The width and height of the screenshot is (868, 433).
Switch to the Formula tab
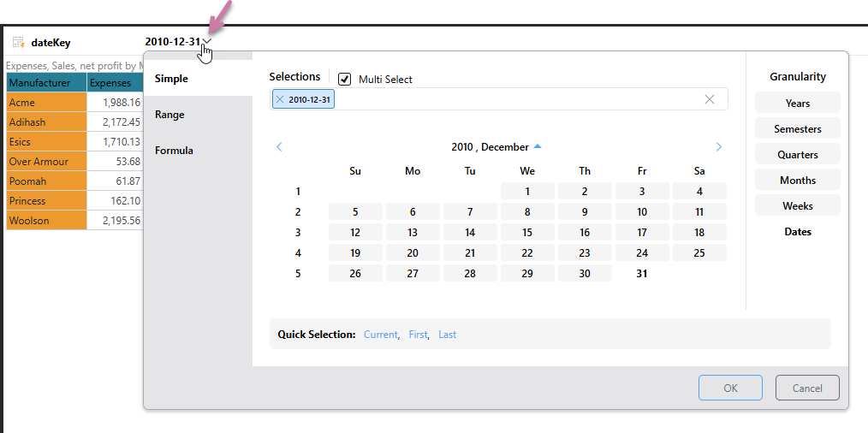click(174, 151)
